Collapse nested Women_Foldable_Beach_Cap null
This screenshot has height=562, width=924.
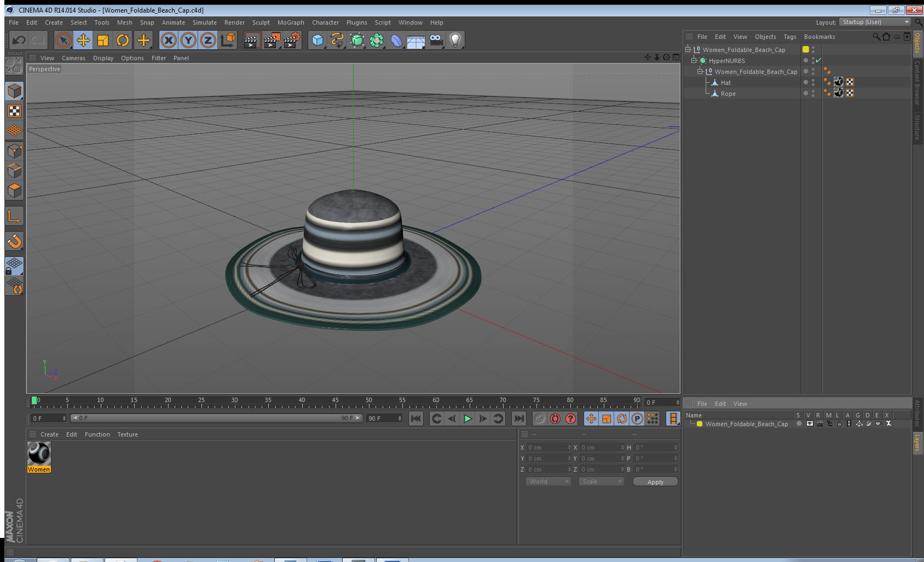point(700,71)
